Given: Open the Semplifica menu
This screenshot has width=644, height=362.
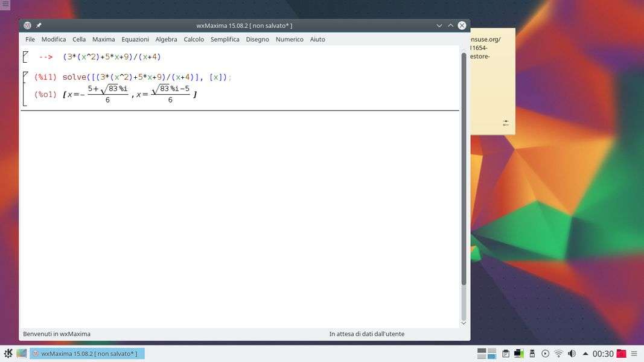Looking at the screenshot, I should click(225, 39).
